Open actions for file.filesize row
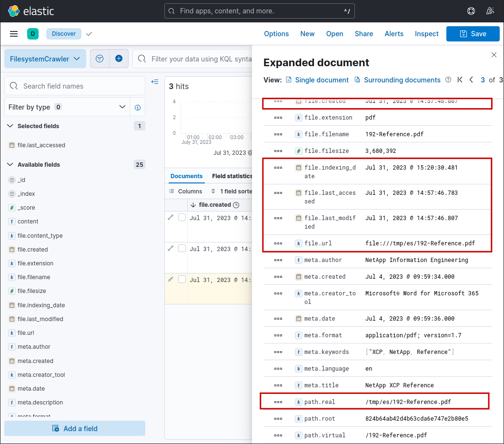Image resolution: width=504 pixels, height=444 pixels. [278, 151]
